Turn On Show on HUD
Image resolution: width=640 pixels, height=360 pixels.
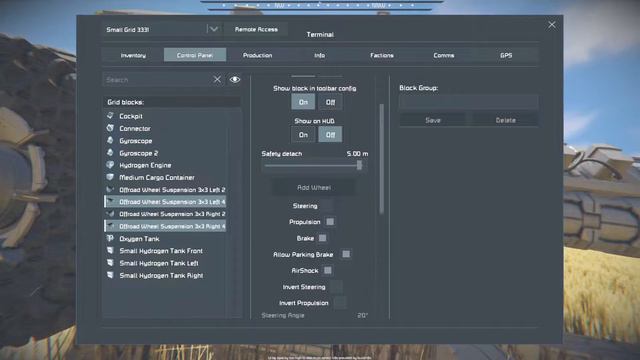pyautogui.click(x=303, y=135)
